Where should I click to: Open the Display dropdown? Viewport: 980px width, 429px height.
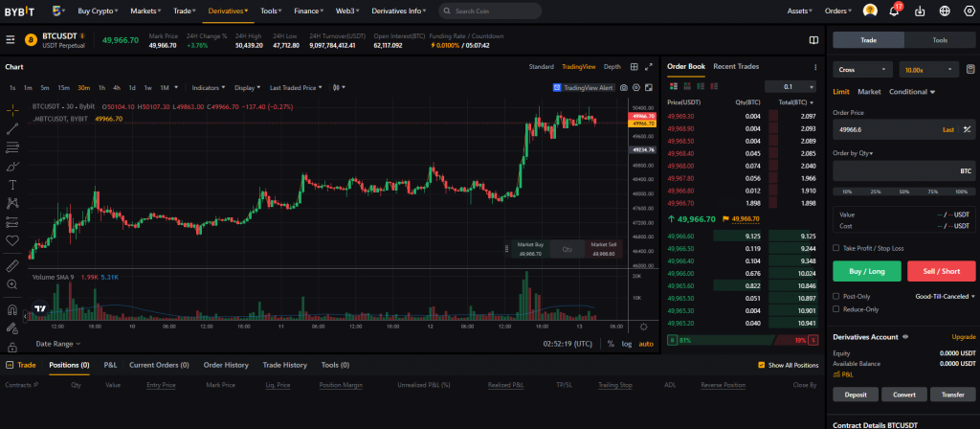(x=248, y=87)
